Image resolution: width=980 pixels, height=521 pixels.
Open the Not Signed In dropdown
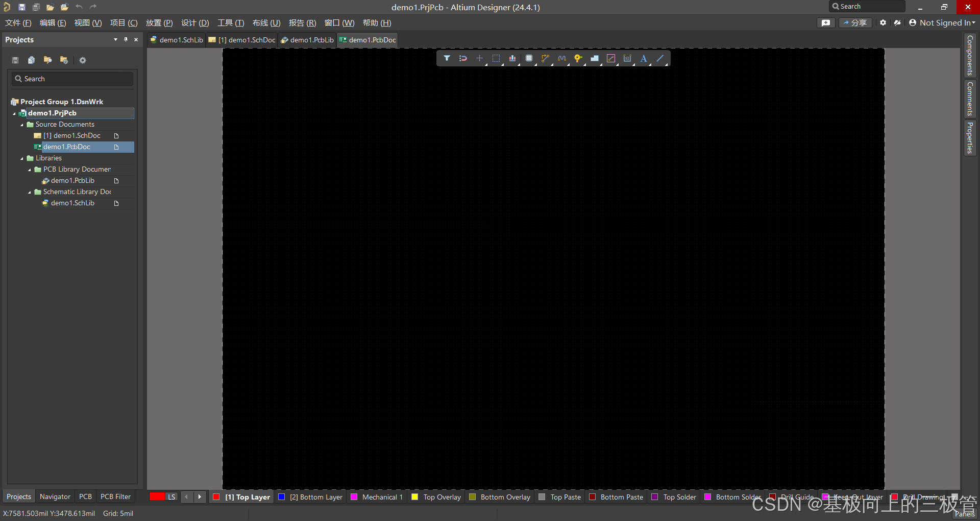942,22
